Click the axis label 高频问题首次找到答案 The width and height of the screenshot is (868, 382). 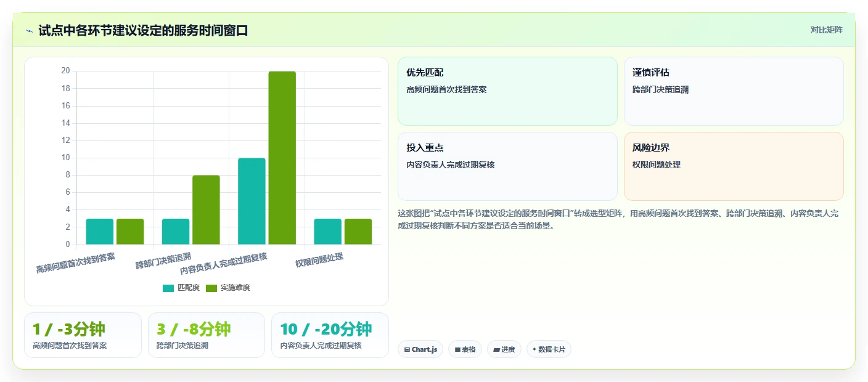click(x=75, y=262)
